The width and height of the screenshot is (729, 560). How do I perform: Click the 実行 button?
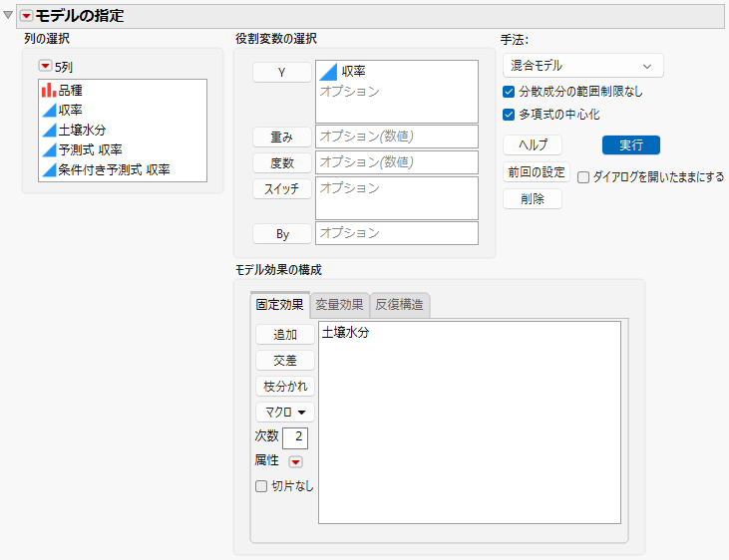point(631,145)
